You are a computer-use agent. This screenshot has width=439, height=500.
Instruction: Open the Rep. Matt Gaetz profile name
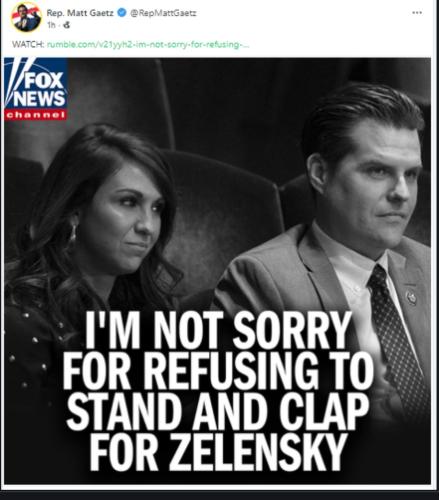click(x=80, y=13)
